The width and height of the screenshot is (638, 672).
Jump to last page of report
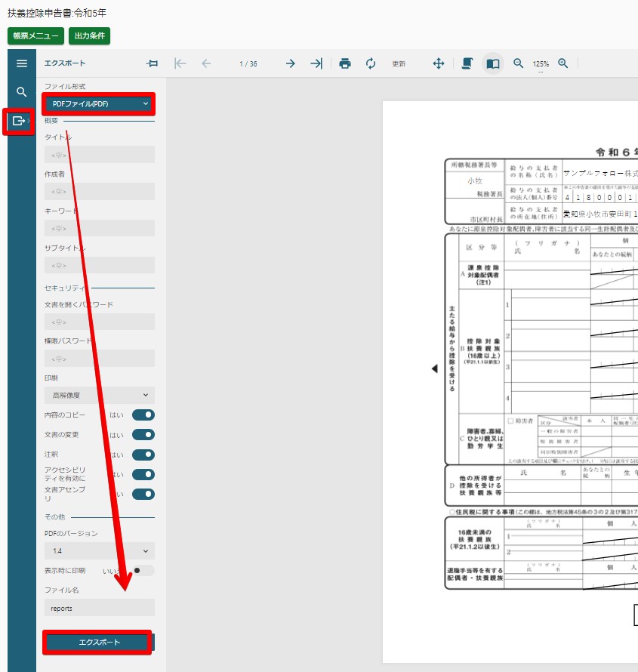pyautogui.click(x=316, y=63)
